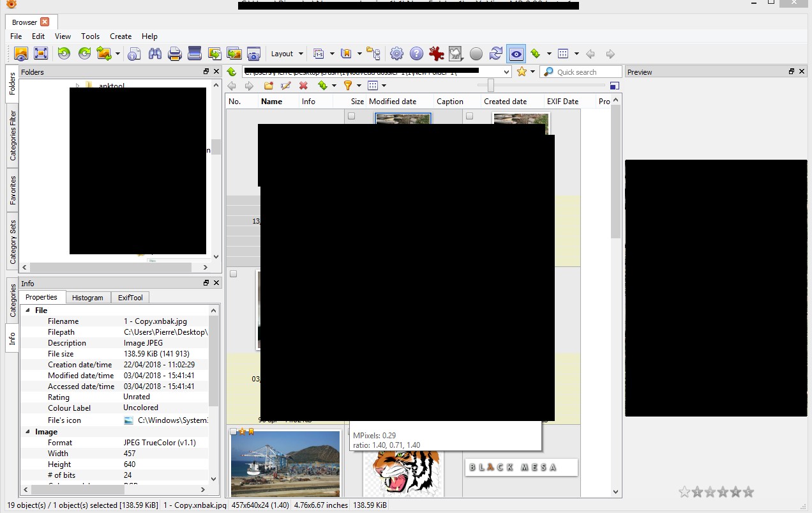Expand the path address bar dropdown
This screenshot has width=812, height=513.
pos(507,72)
